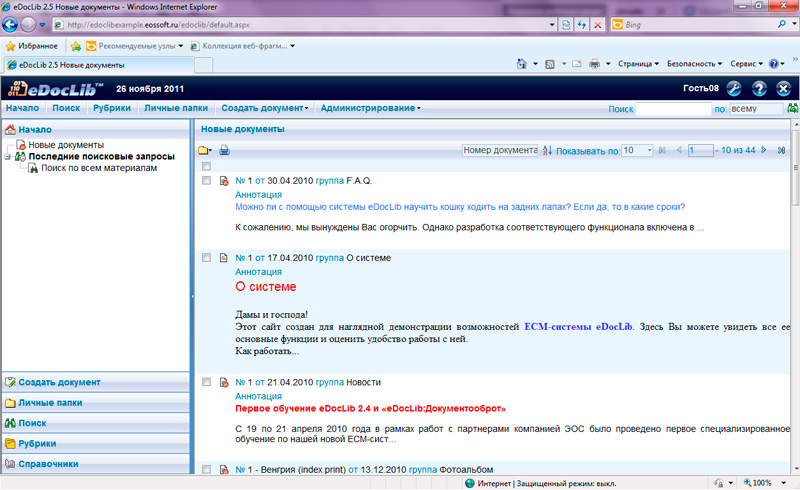Click 'ECM-системы eDocLib' hyperlink

click(x=578, y=327)
